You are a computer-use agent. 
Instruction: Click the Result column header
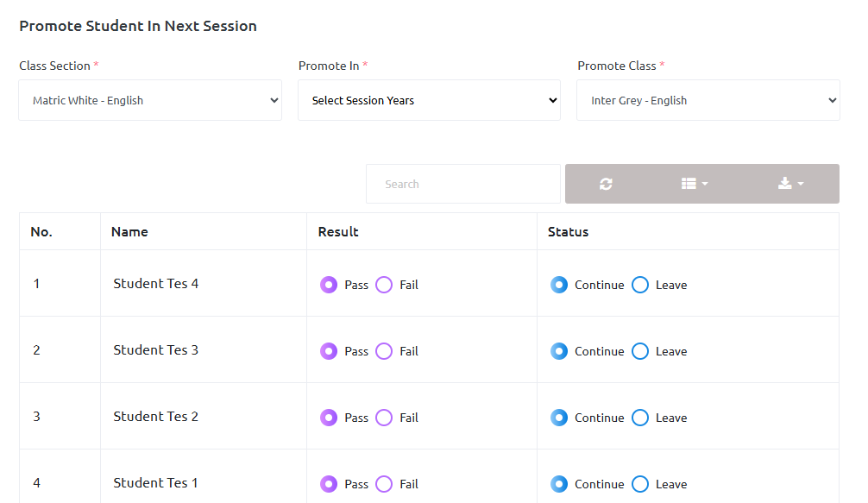point(338,231)
